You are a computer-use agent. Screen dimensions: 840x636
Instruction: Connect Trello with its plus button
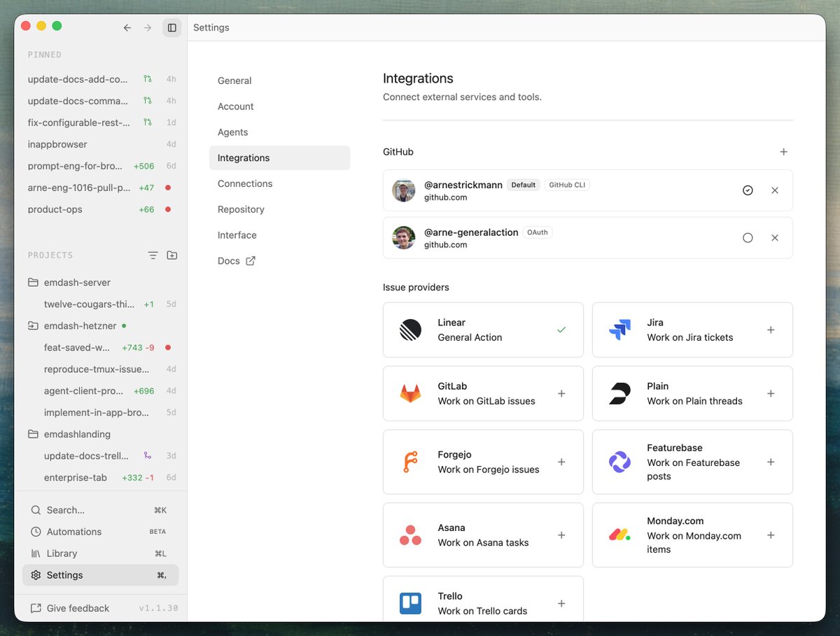tap(561, 603)
